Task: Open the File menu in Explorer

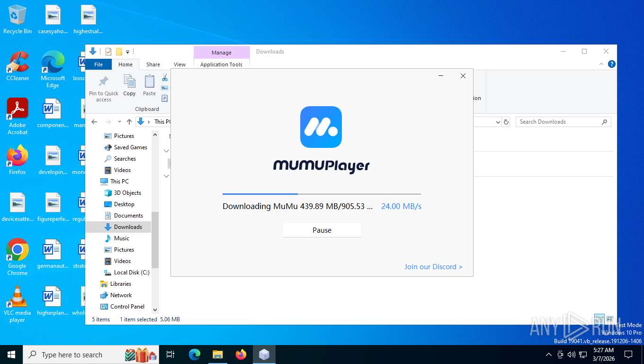Action: click(x=98, y=64)
